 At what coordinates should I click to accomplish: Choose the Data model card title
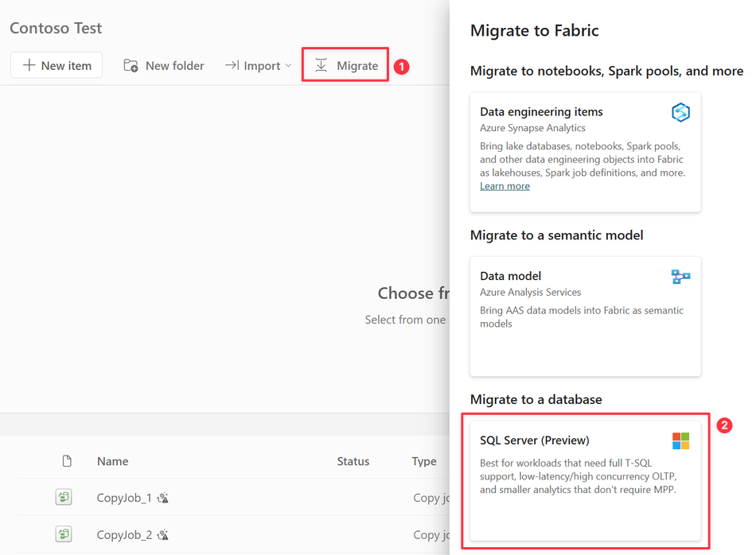510,276
